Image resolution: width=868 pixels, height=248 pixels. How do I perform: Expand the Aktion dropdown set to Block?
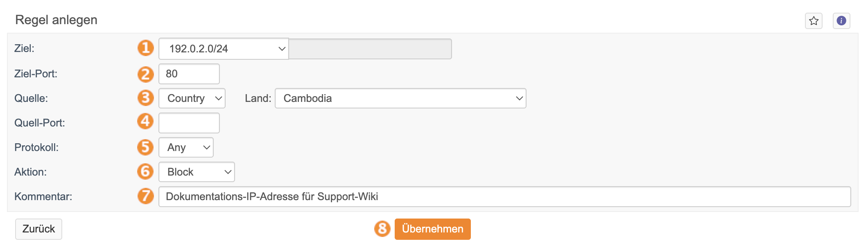pyautogui.click(x=197, y=172)
